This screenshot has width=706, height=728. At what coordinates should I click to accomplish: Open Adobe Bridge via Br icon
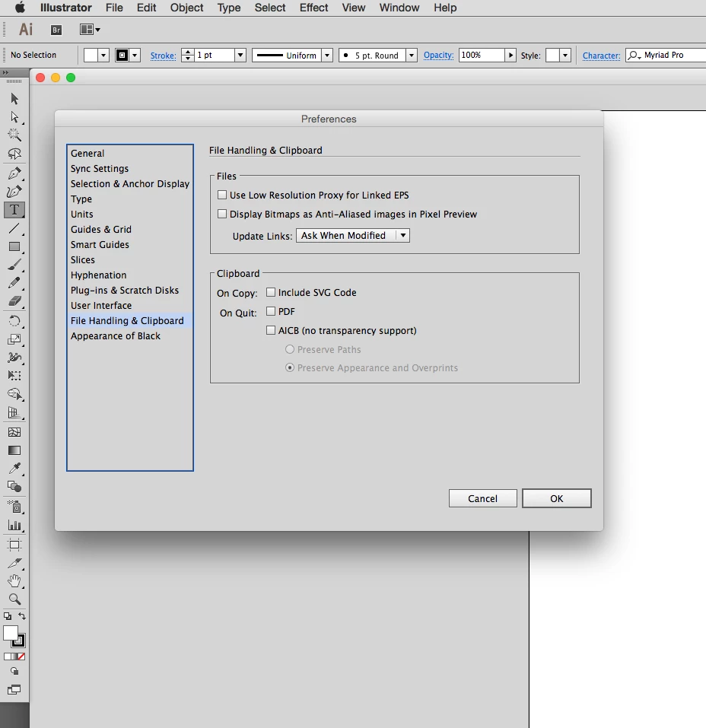tap(56, 30)
